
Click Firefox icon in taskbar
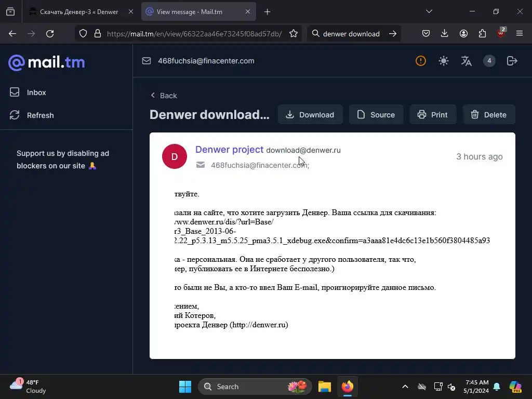click(348, 387)
